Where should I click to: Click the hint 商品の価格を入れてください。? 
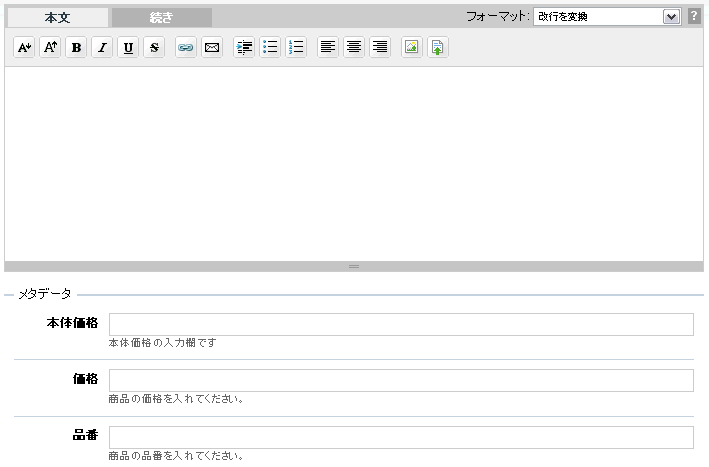pos(176,399)
